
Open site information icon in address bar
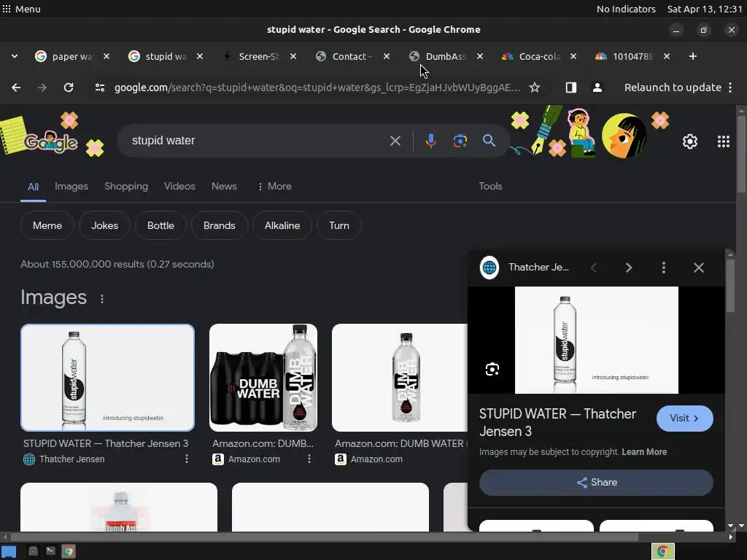pyautogui.click(x=99, y=87)
